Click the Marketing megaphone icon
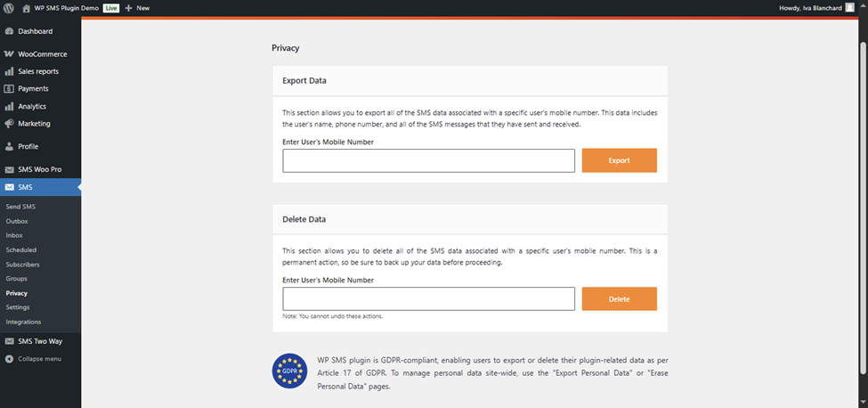 9,124
